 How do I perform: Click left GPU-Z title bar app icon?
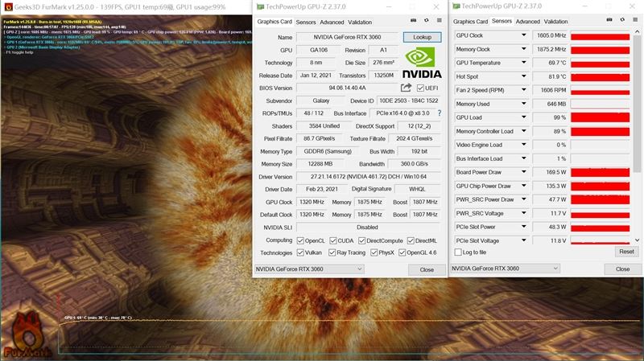point(260,6)
